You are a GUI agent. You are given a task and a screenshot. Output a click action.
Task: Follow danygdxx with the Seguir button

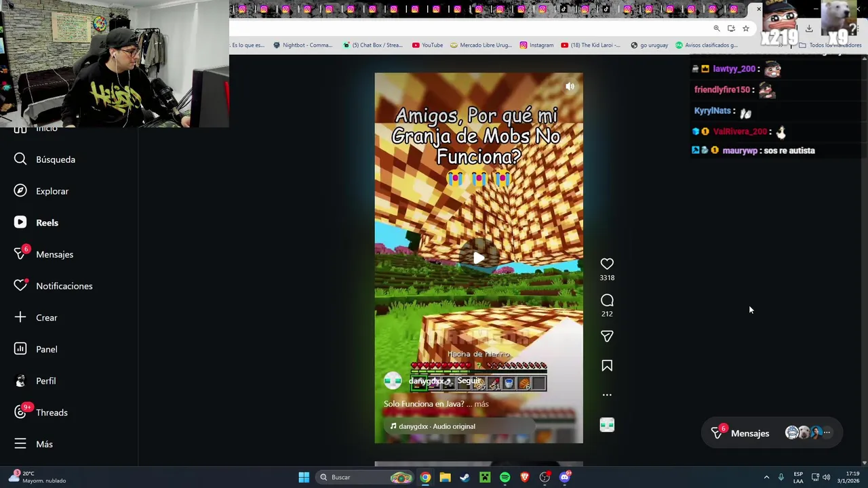click(x=469, y=381)
